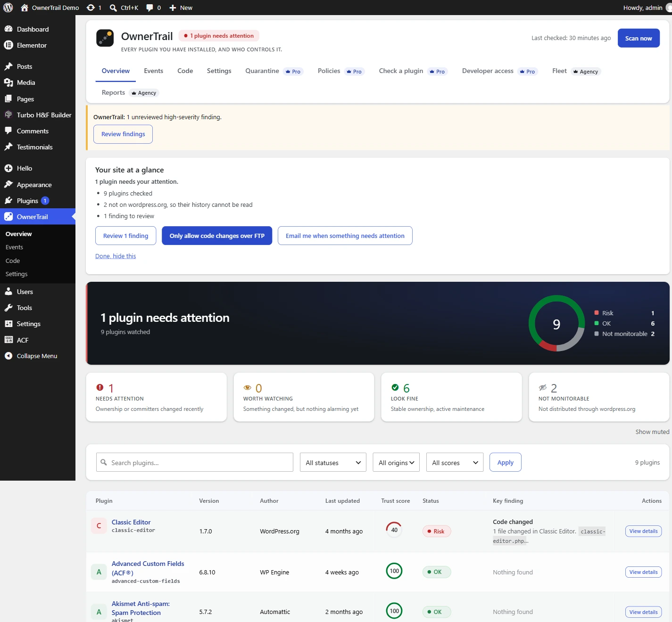Open Dashboard in the sidebar
672x622 pixels.
pyautogui.click(x=38, y=29)
